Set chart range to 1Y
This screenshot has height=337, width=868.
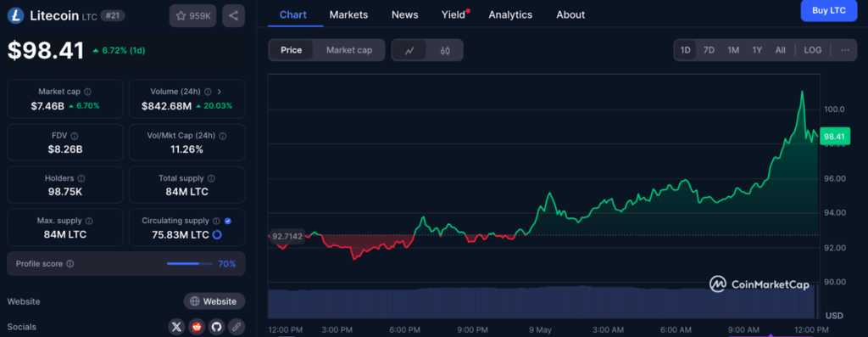pyautogui.click(x=757, y=50)
